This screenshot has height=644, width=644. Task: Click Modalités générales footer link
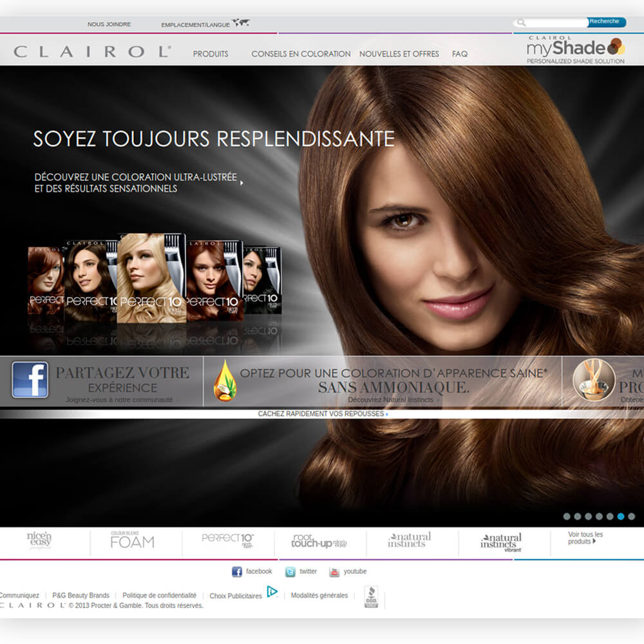319,595
